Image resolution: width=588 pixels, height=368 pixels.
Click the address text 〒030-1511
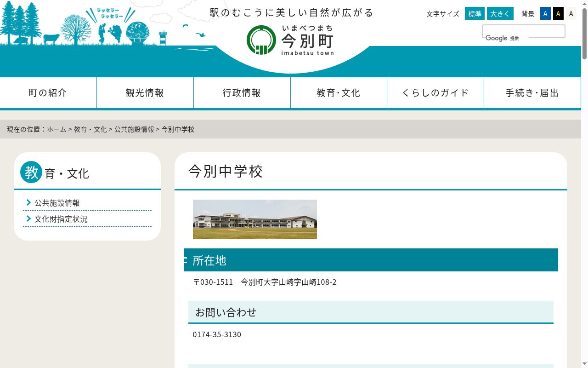coord(213,282)
